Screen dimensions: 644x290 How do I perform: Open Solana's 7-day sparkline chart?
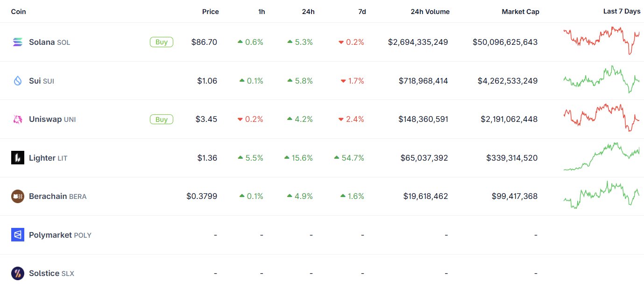pos(602,41)
